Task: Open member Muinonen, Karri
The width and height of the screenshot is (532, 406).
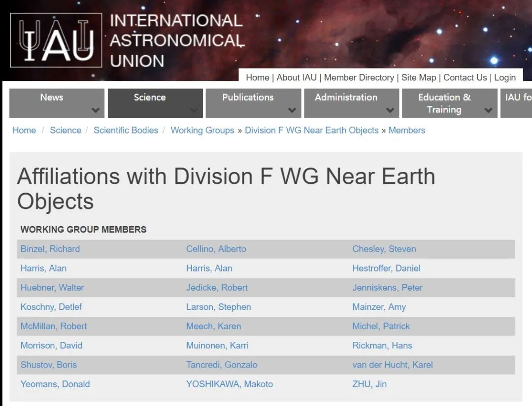Action: tap(217, 345)
